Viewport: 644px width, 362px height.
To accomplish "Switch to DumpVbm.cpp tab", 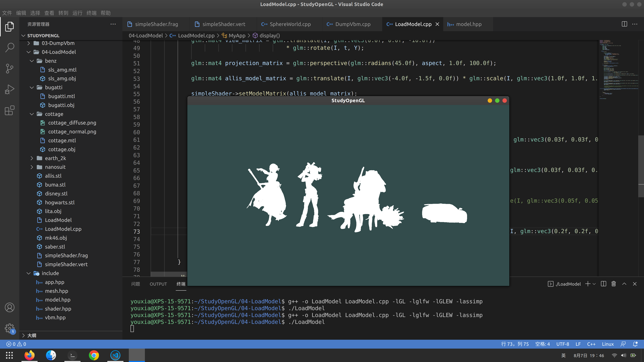I will click(353, 24).
